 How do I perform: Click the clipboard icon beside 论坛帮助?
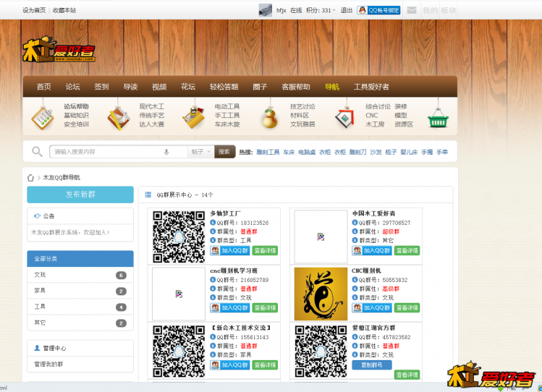43,118
